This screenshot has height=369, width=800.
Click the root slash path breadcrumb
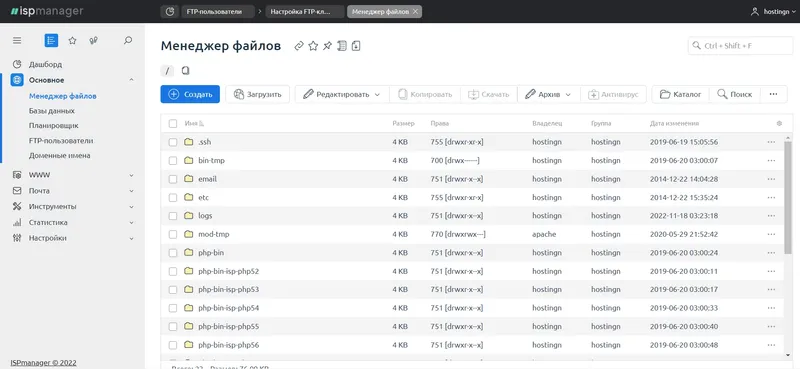[167, 71]
